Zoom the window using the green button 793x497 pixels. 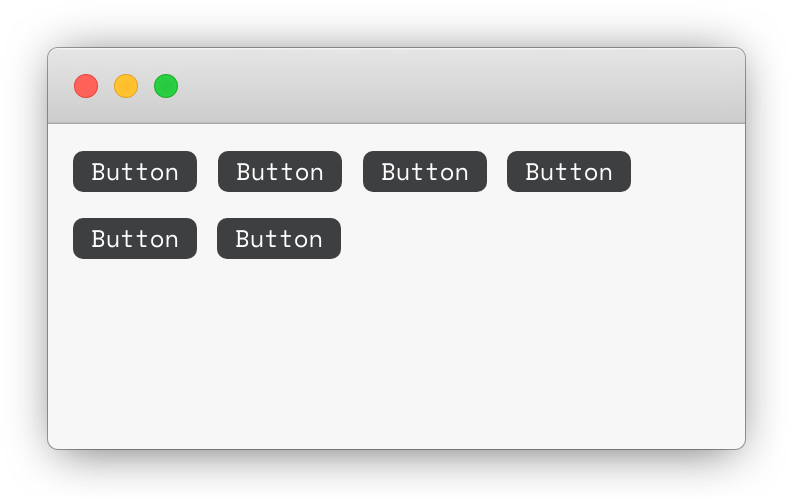point(166,86)
